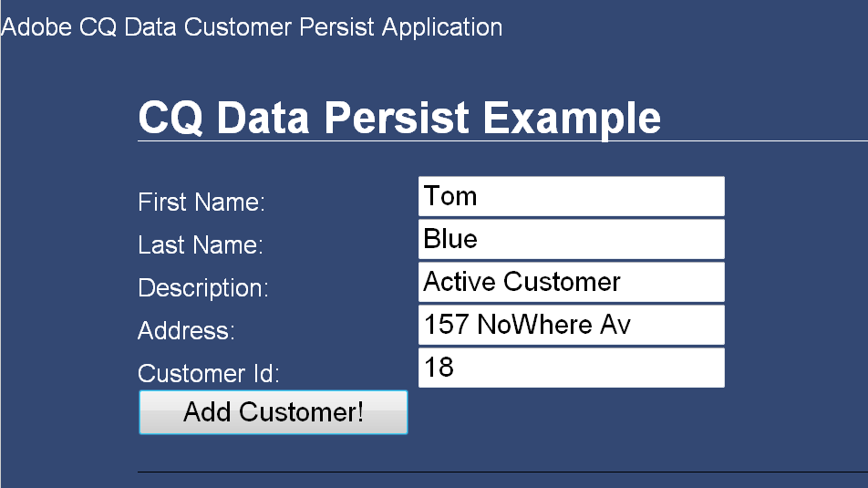Screen dimensions: 868x488
Task: Click the Customer Id: label
Action: click(209, 374)
